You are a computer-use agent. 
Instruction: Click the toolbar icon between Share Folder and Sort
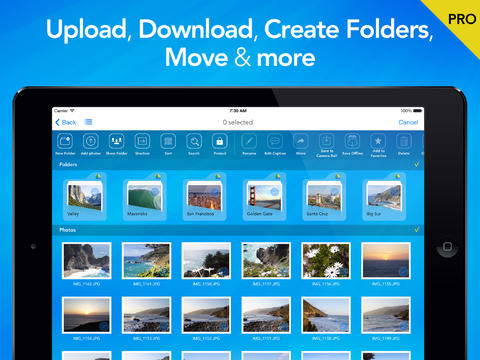[x=142, y=141]
